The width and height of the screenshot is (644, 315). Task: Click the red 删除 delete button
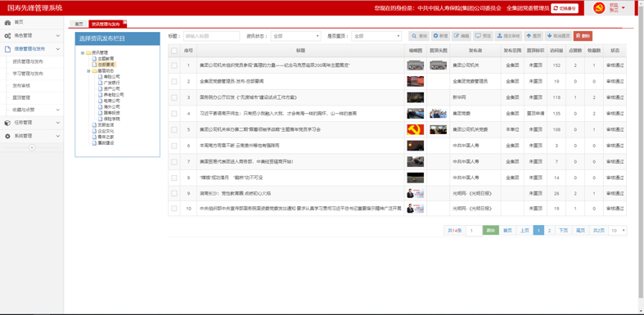583,36
